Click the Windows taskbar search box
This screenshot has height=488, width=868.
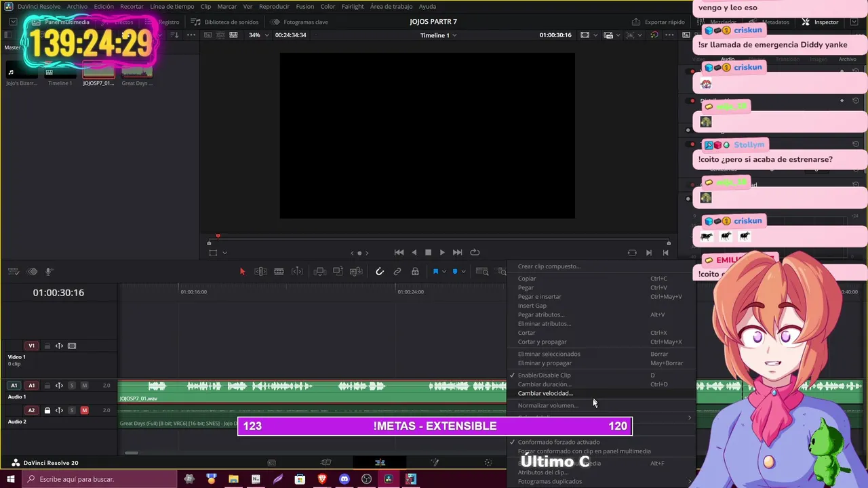pyautogui.click(x=99, y=479)
